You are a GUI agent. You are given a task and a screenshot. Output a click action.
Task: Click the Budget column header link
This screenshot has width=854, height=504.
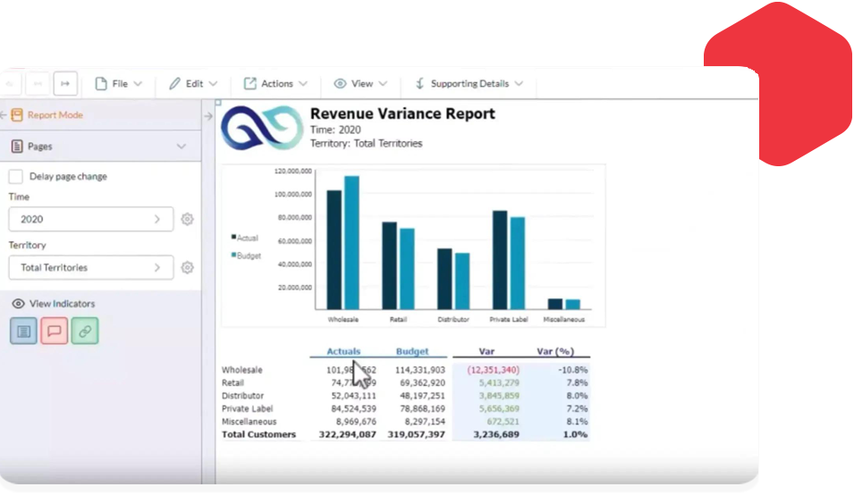412,351
